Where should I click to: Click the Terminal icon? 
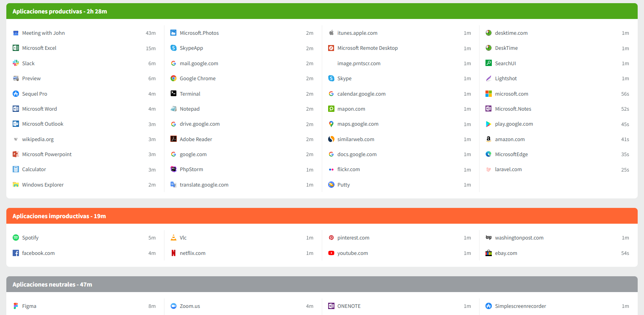point(174,94)
